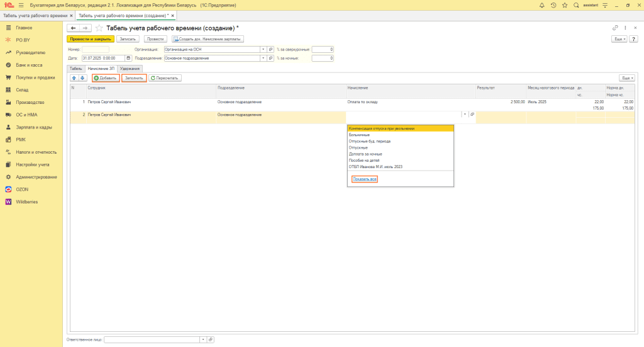Expand the Ответственное лицо dropdown arrow

click(203, 339)
